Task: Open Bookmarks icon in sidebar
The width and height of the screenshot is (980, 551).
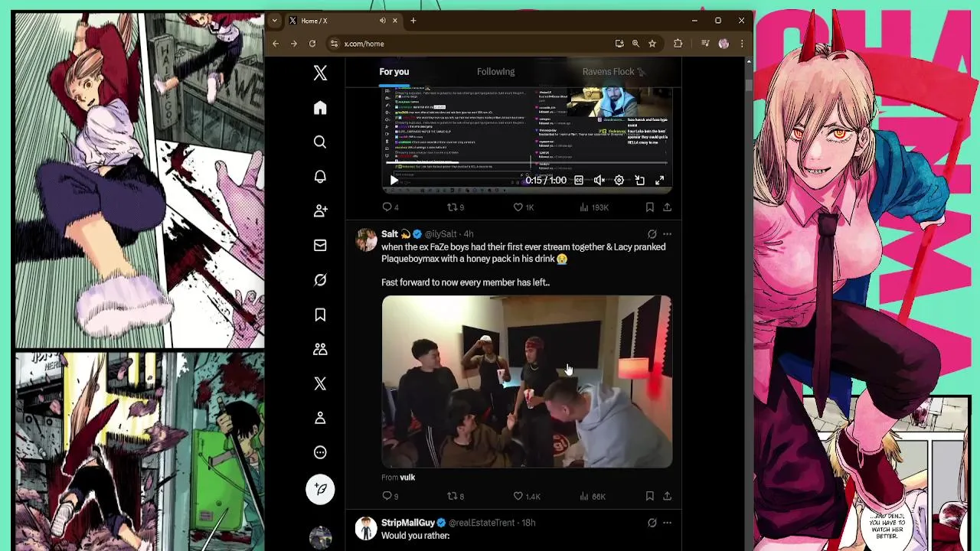Action: (320, 315)
